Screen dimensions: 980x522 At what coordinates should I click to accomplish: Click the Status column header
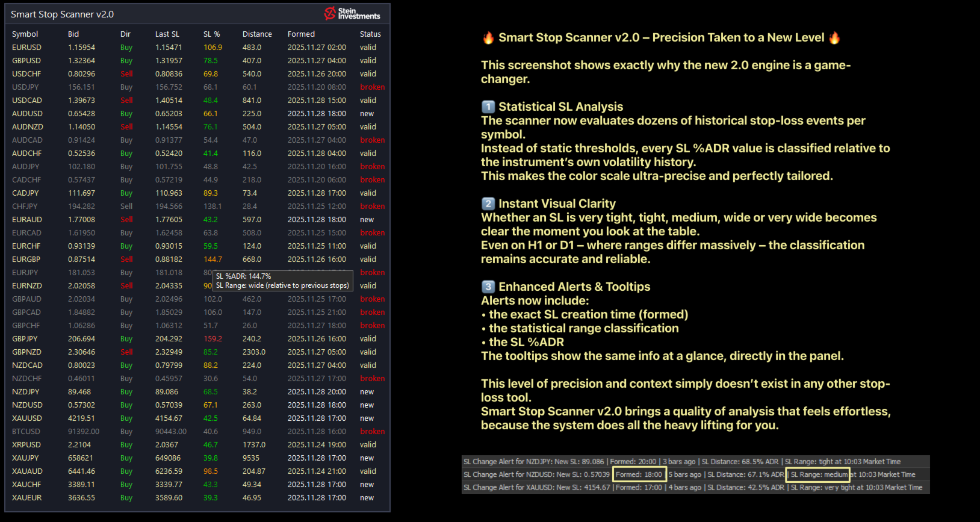tap(370, 34)
